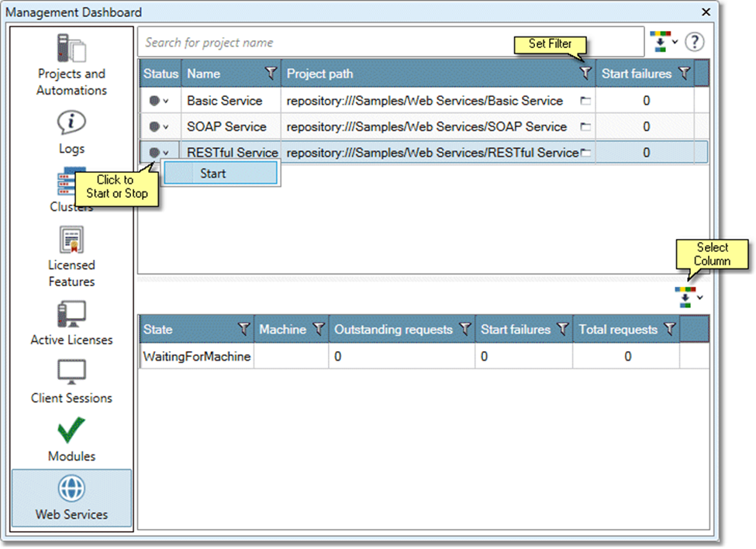The height and width of the screenshot is (549, 756).
Task: Filter the Name column
Action: 271,74
